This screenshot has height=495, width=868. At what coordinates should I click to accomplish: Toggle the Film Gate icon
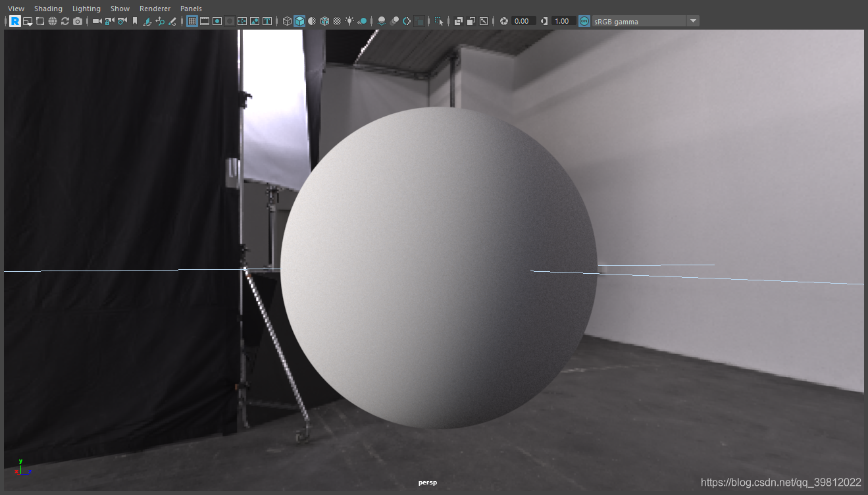[205, 21]
